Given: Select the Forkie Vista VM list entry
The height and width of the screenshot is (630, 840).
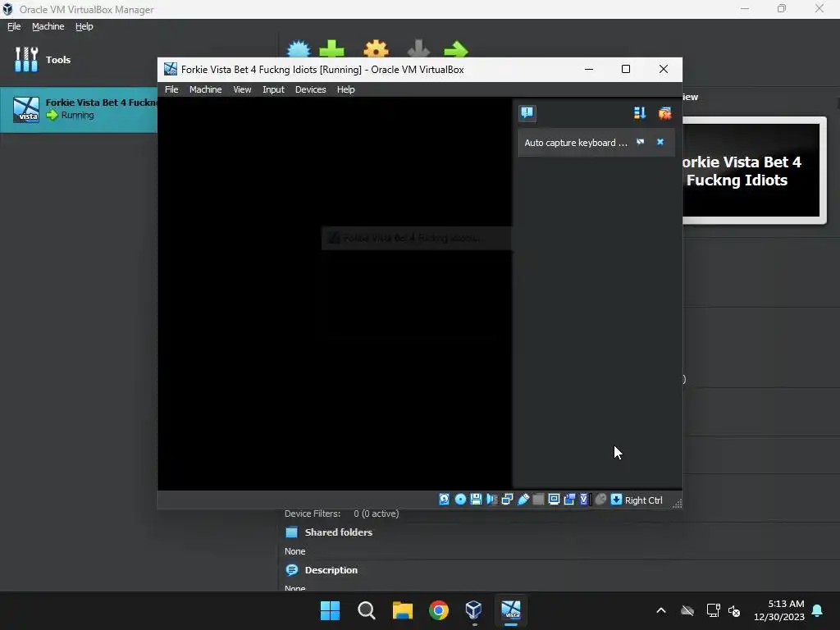Looking at the screenshot, I should tap(78, 109).
